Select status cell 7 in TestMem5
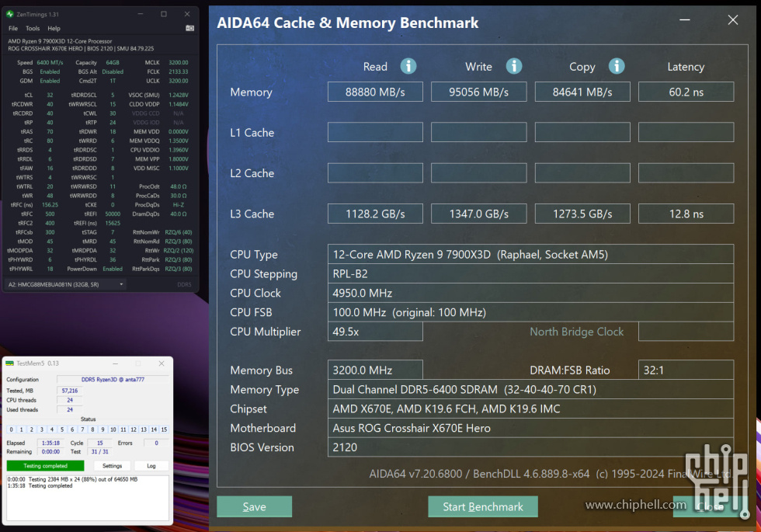Image resolution: width=761 pixels, height=532 pixels. (82, 429)
